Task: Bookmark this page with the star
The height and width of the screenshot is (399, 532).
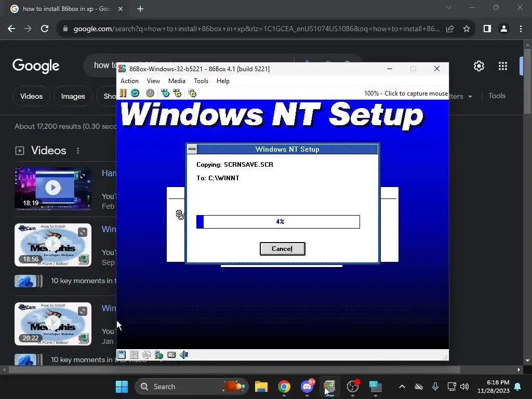Action: [x=467, y=29]
